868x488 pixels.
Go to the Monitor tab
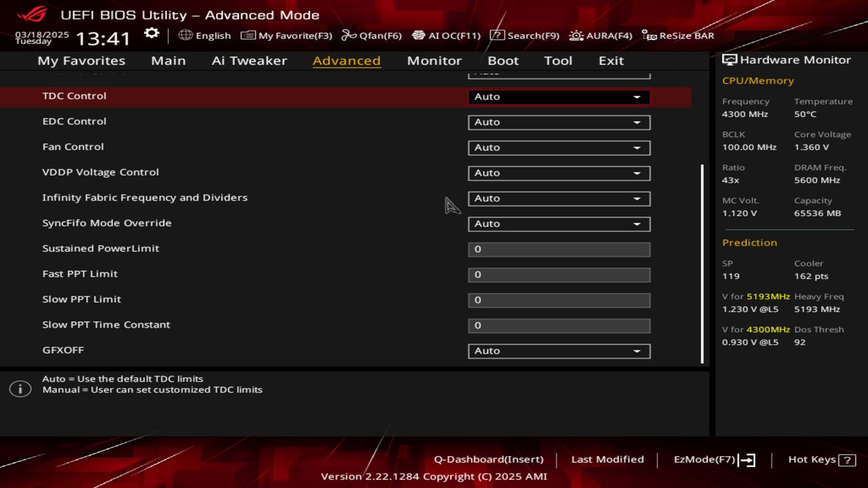point(434,60)
